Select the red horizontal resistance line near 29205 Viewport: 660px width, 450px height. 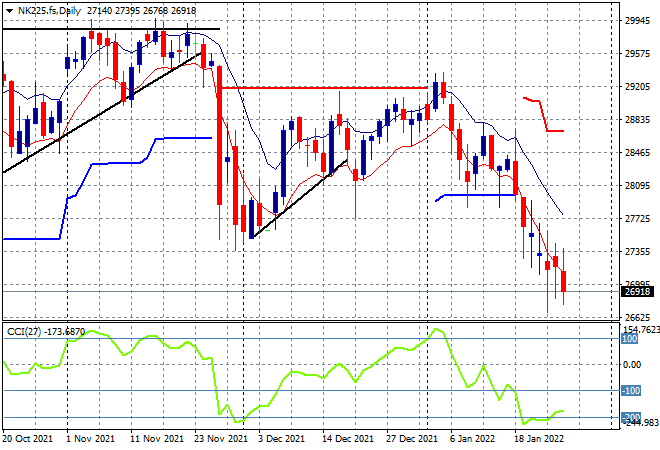(324, 88)
